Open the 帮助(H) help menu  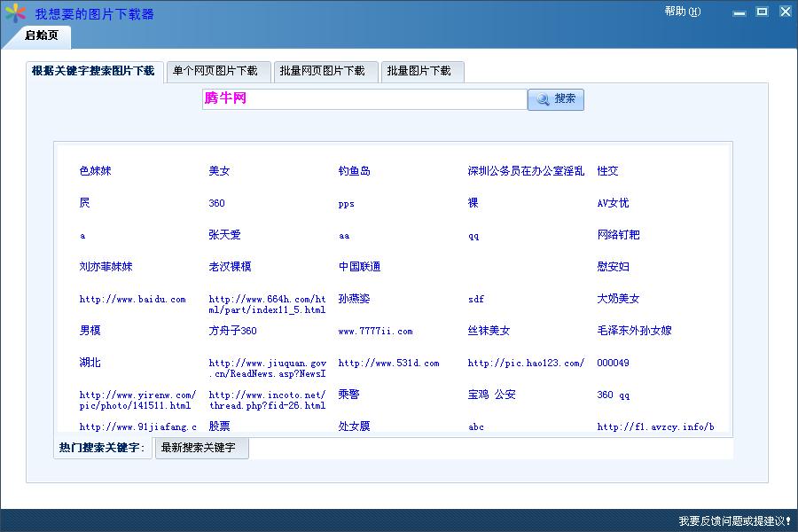click(x=682, y=12)
